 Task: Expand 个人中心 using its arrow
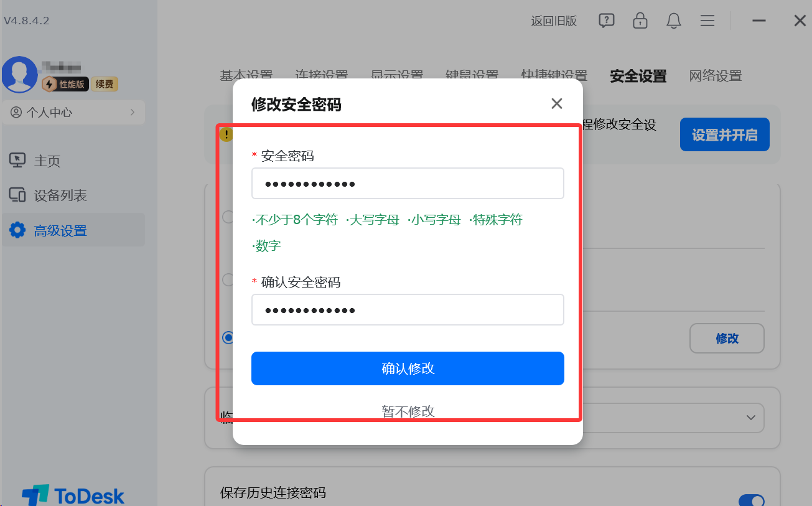[x=133, y=112]
